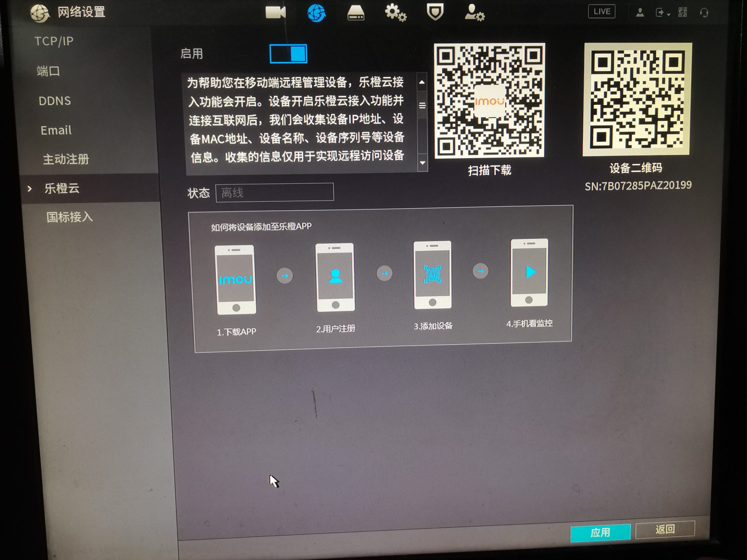This screenshot has height=560, width=747.
Task: Open the camera settings icon
Action: [x=275, y=13]
